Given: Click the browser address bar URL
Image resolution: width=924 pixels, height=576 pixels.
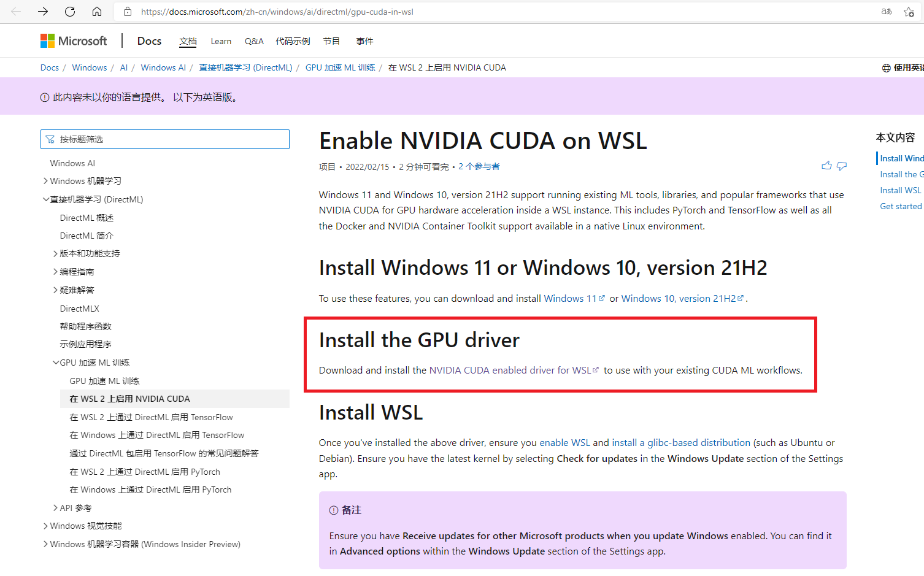Looking at the screenshot, I should click(277, 12).
